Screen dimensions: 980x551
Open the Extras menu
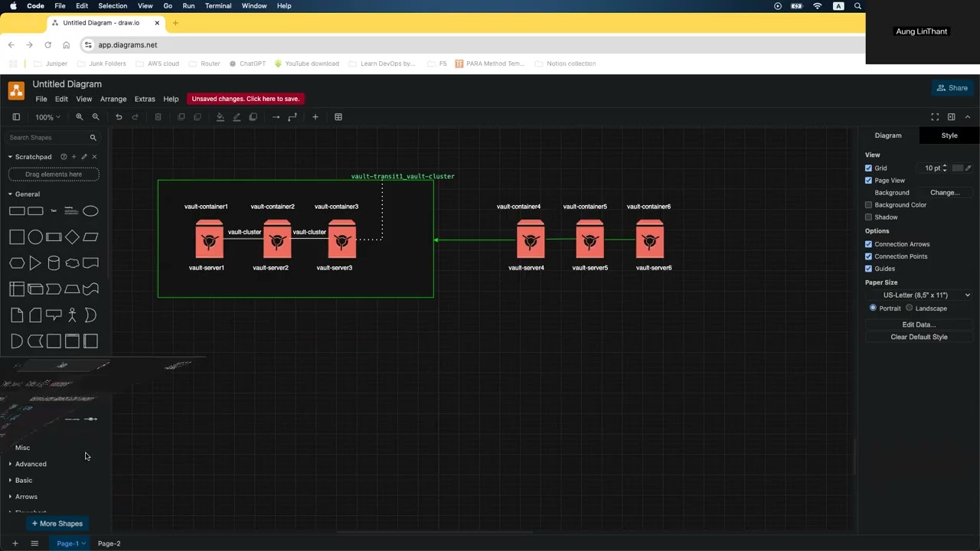click(x=145, y=99)
